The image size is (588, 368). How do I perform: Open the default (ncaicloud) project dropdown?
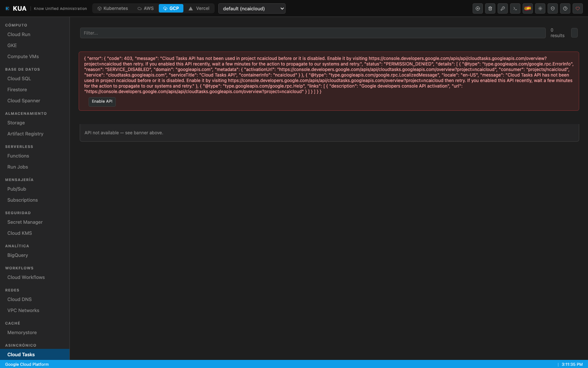(x=252, y=8)
